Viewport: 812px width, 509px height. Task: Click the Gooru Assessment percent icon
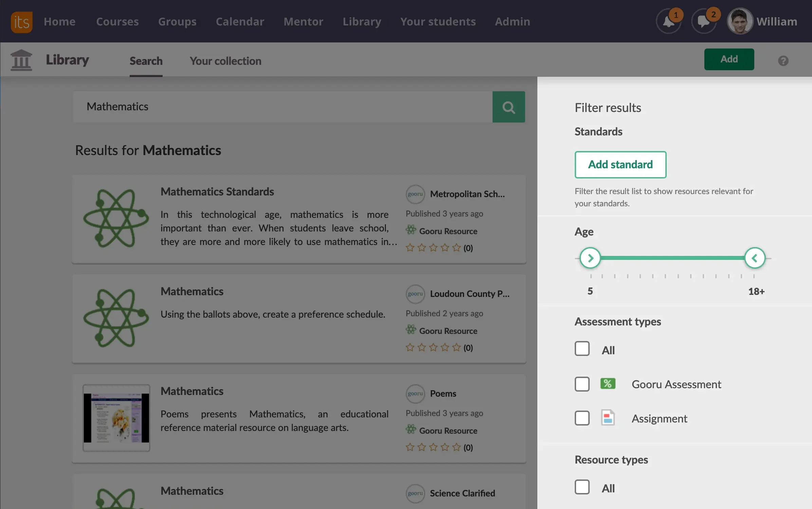click(608, 384)
